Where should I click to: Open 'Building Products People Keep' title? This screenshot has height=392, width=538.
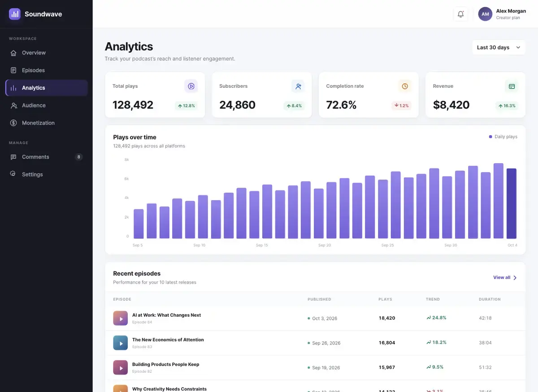click(x=165, y=364)
